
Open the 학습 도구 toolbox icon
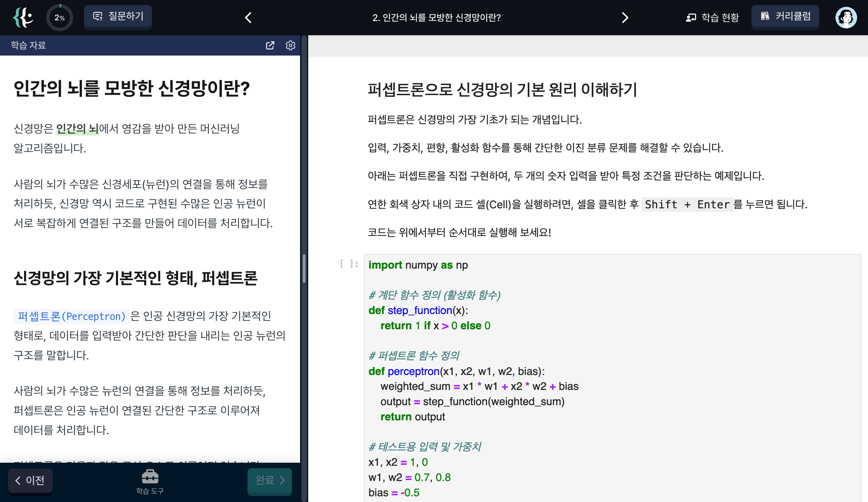point(150,482)
